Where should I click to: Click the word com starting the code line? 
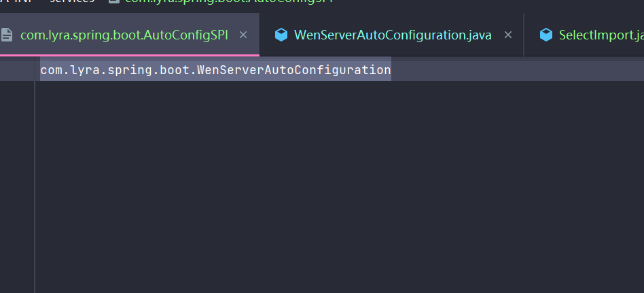click(50, 70)
